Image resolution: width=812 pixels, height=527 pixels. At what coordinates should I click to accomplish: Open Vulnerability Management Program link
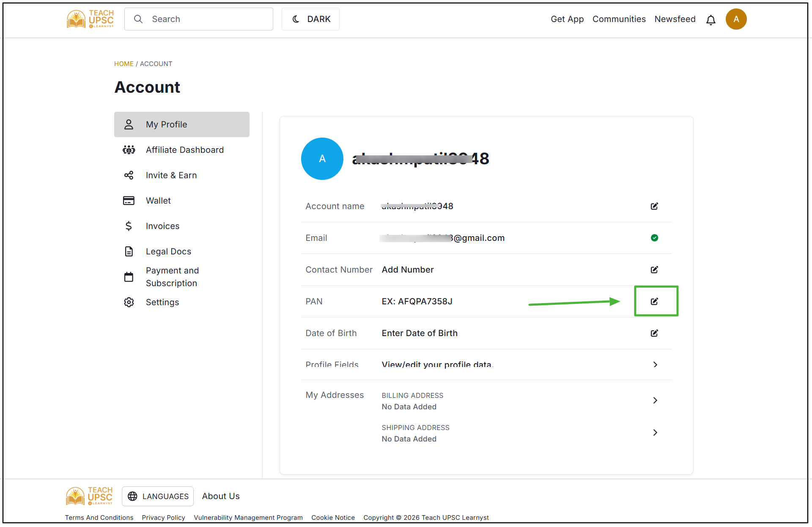click(248, 518)
